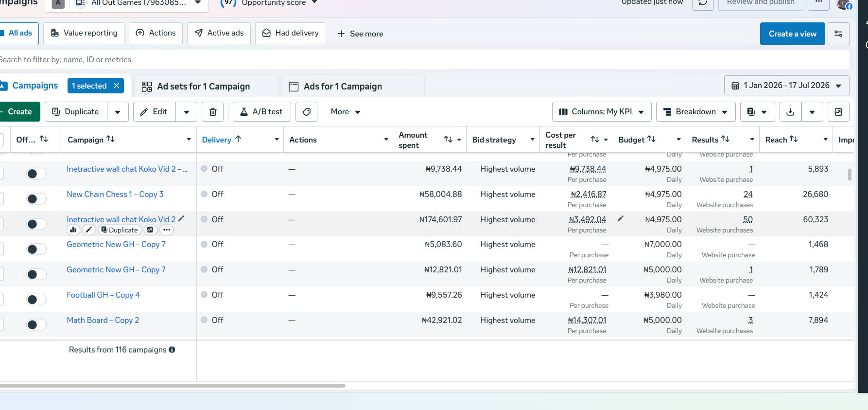The width and height of the screenshot is (868, 410).
Task: Toggle on New Chain Chess 1 – Copy 3 campaign
Action: [x=36, y=199]
